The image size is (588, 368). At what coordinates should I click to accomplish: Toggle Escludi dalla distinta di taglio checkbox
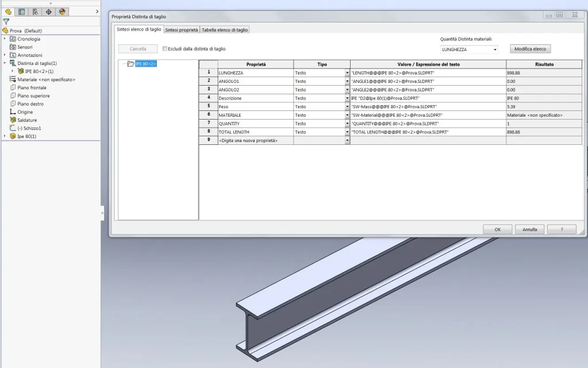164,49
